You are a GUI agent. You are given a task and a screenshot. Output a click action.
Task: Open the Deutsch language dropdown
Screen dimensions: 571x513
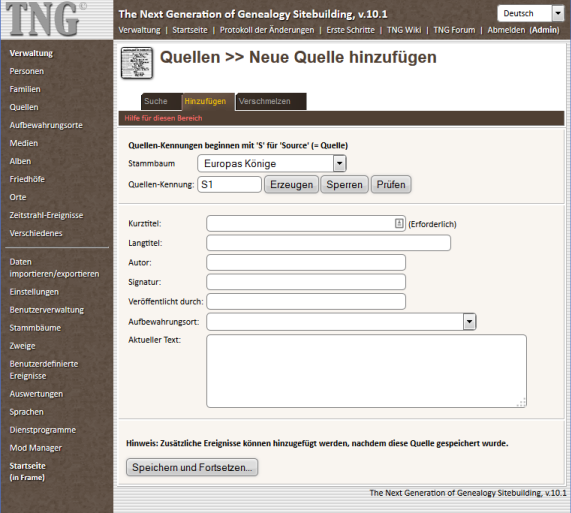coord(531,13)
